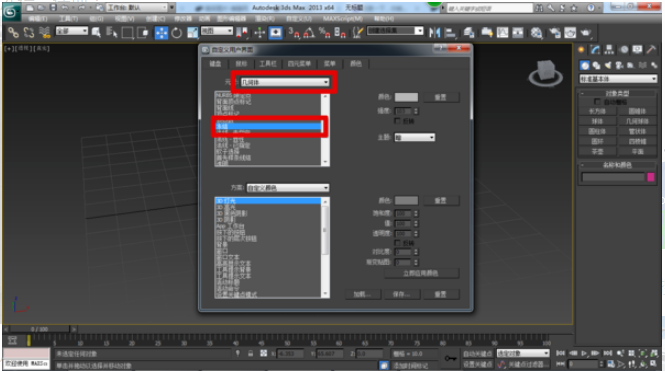
Task: Toggle the AutoGrid checkbox in Object Type
Action: (598, 102)
